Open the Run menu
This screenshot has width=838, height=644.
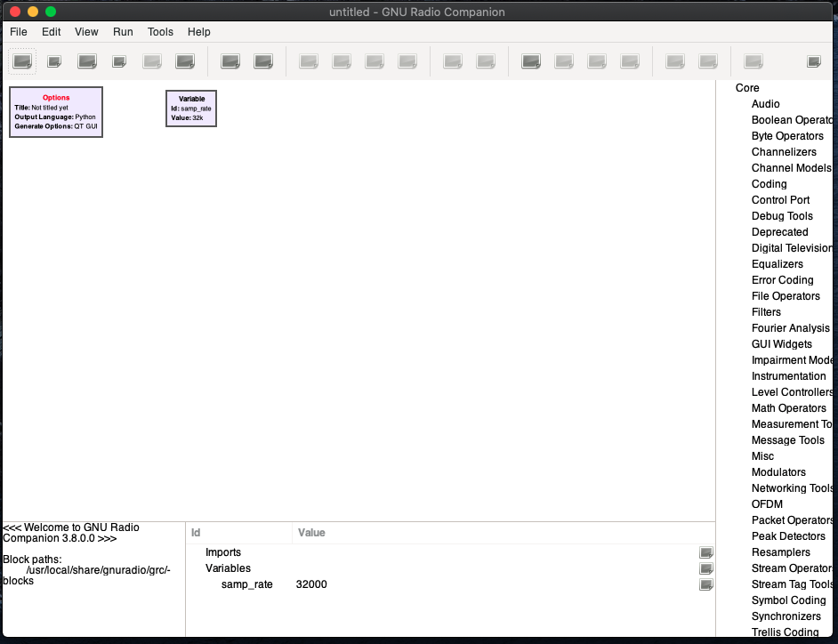123,31
